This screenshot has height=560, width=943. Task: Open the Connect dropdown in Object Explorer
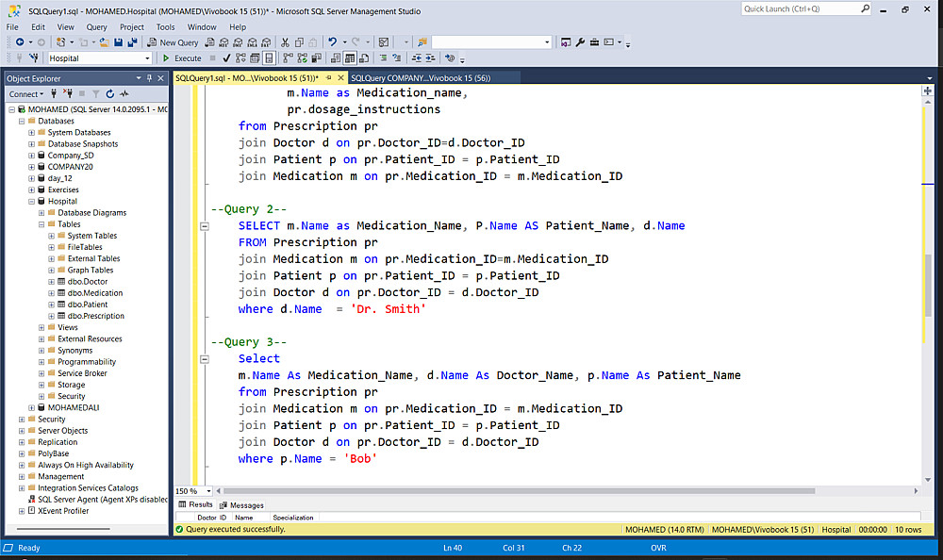pyautogui.click(x=26, y=94)
